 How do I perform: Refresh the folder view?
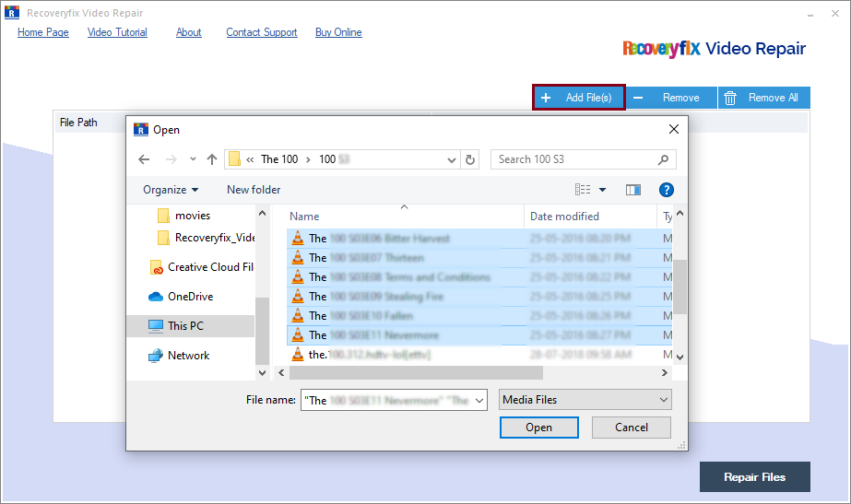point(470,160)
